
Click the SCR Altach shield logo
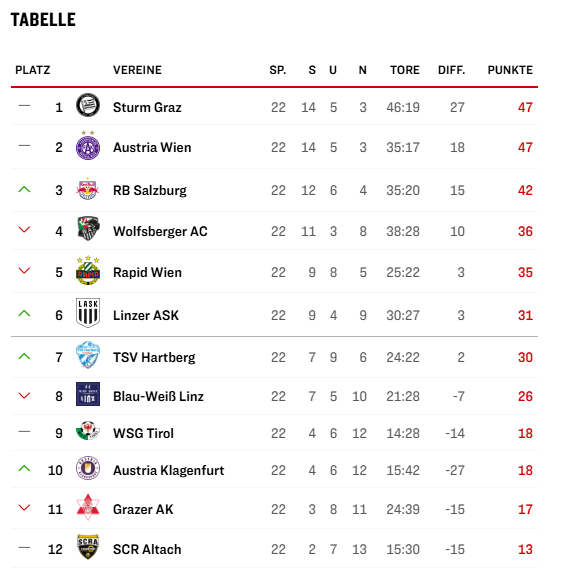(88, 547)
